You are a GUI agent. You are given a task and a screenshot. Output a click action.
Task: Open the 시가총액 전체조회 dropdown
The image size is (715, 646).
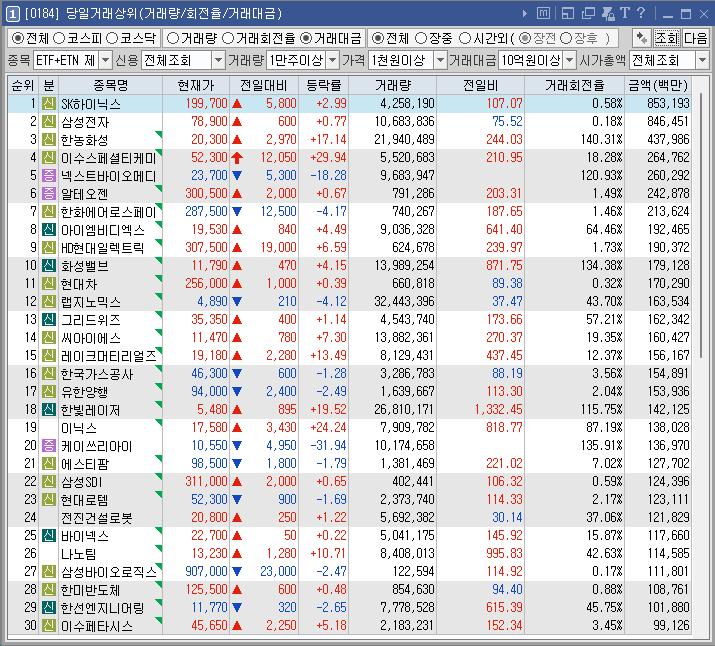(702, 60)
